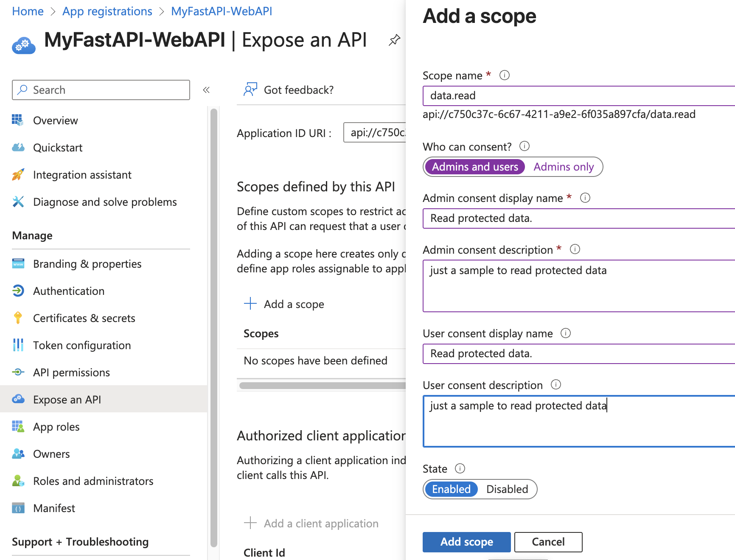735x560 pixels.
Task: Open Token configuration in Manage menu
Action: pos(82,345)
